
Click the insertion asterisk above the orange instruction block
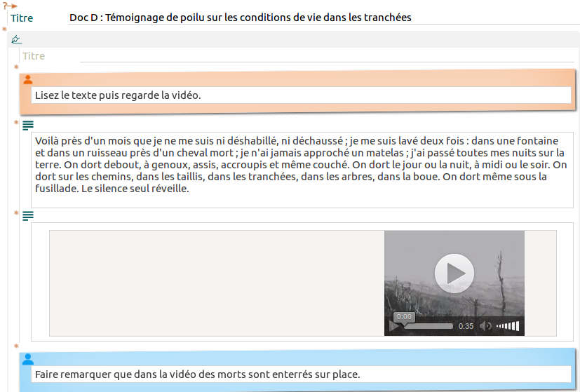click(16, 67)
